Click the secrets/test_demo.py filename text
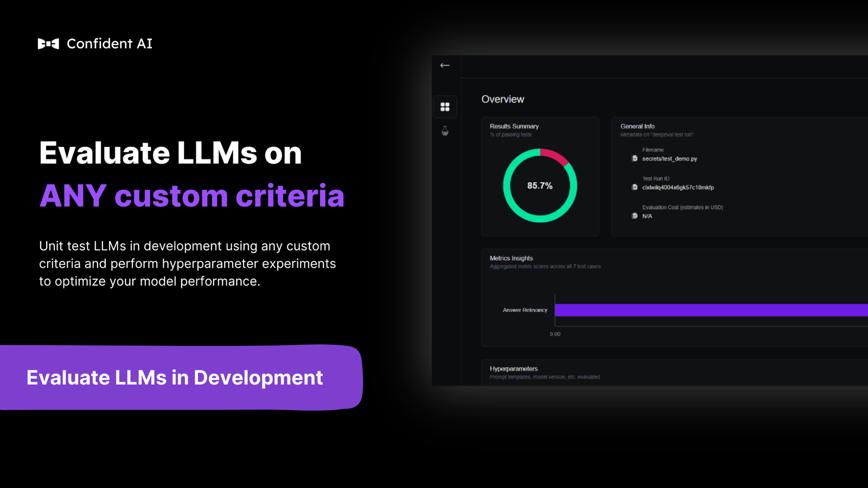The width and height of the screenshot is (868, 488). click(669, 159)
